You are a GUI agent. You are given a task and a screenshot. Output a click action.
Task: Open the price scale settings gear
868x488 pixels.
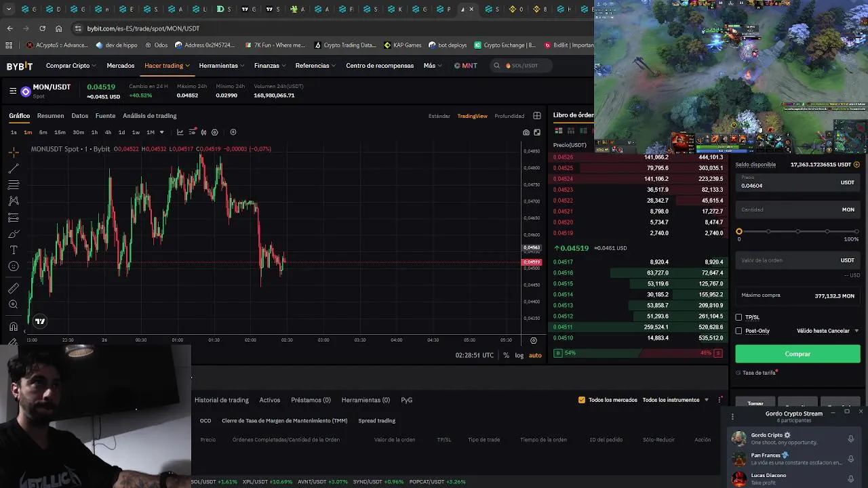pyautogui.click(x=534, y=340)
